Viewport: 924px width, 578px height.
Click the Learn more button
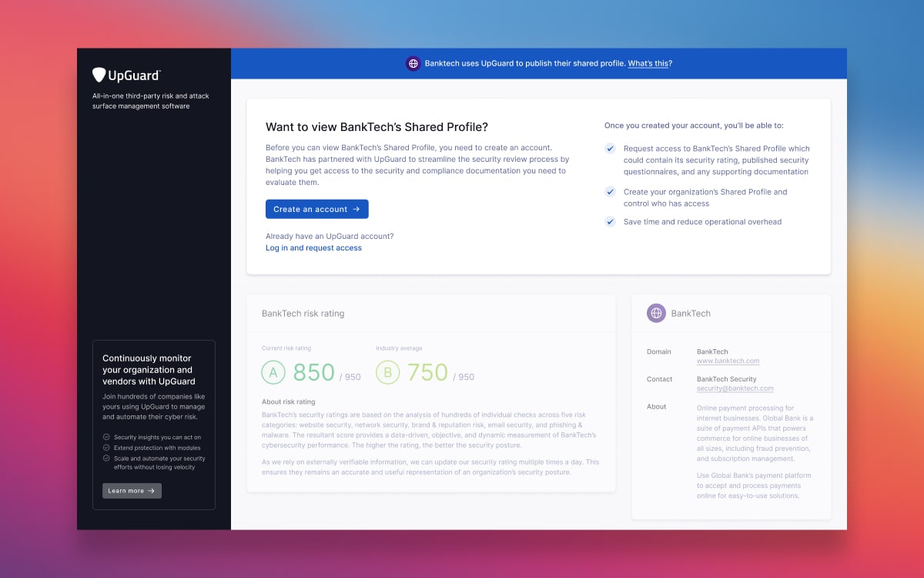pos(132,491)
